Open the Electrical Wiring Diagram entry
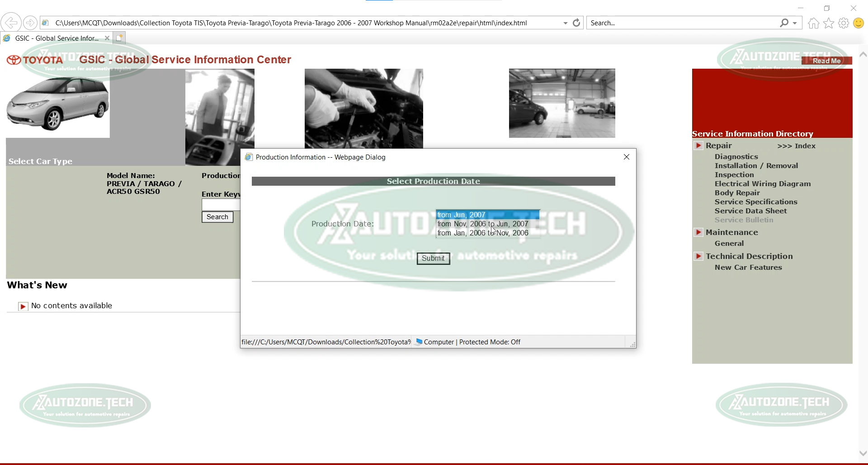 pos(762,183)
